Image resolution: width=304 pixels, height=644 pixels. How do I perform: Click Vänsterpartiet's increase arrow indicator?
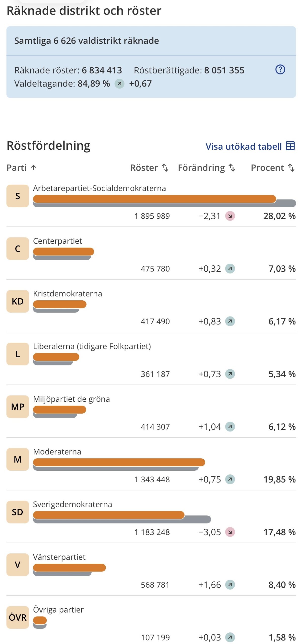pyautogui.click(x=230, y=585)
